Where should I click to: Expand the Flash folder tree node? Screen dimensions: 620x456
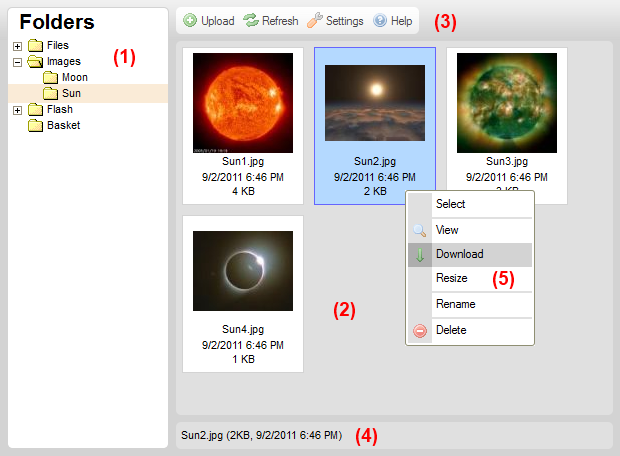coord(17,110)
